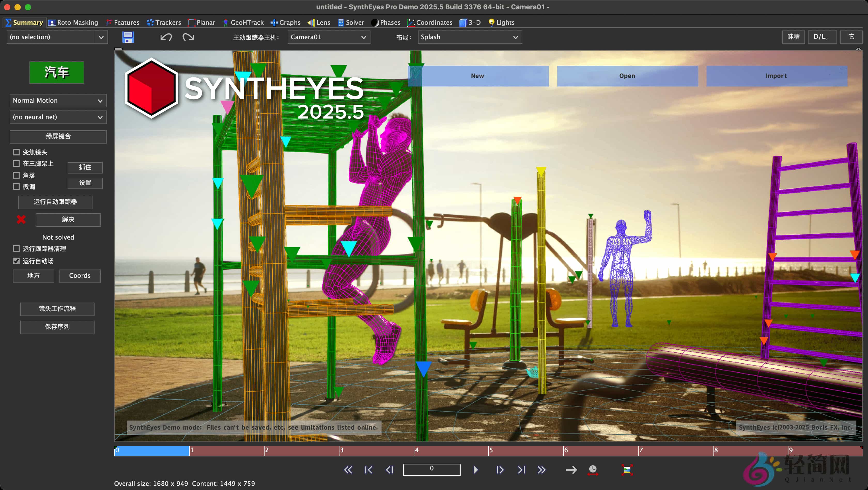Viewport: 868px width, 490px height.
Task: Switch to the Trackers tab
Action: (164, 22)
